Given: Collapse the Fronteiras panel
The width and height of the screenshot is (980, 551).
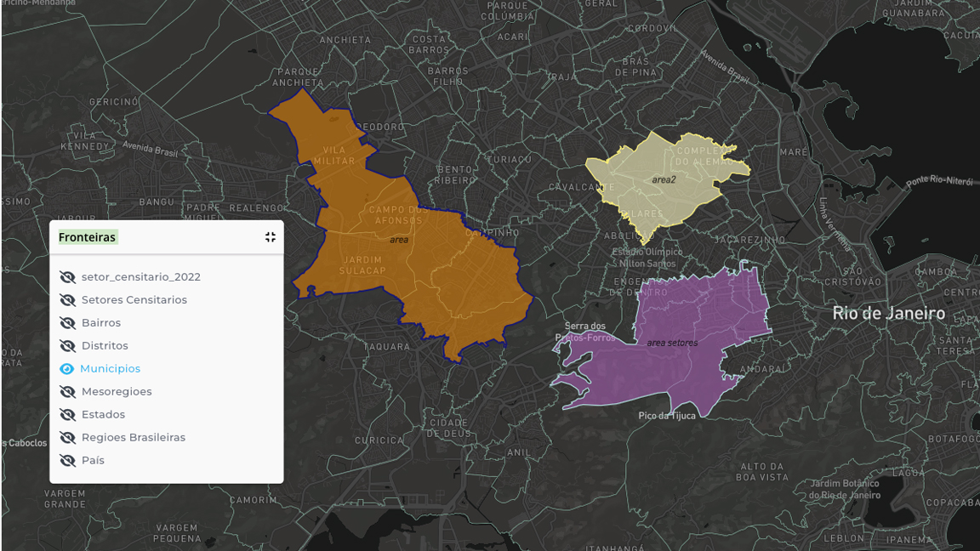Looking at the screenshot, I should point(271,237).
